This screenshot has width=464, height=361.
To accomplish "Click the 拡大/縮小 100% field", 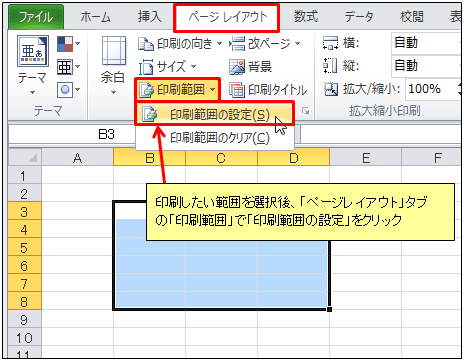I will tap(432, 89).
